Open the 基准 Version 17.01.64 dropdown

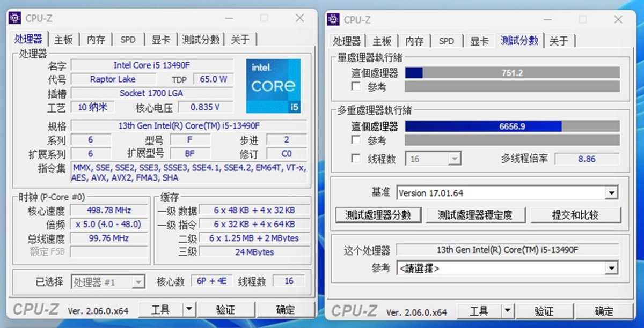[x=611, y=192]
